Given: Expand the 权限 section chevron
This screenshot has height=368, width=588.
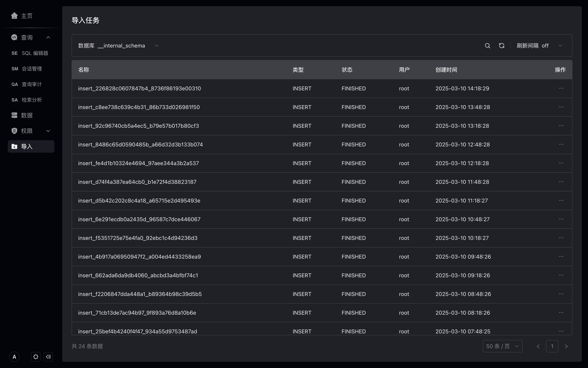Looking at the screenshot, I should click(48, 131).
